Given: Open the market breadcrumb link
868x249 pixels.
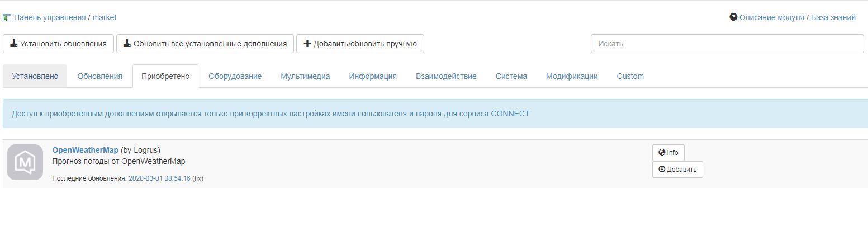Looking at the screenshot, I should (105, 17).
